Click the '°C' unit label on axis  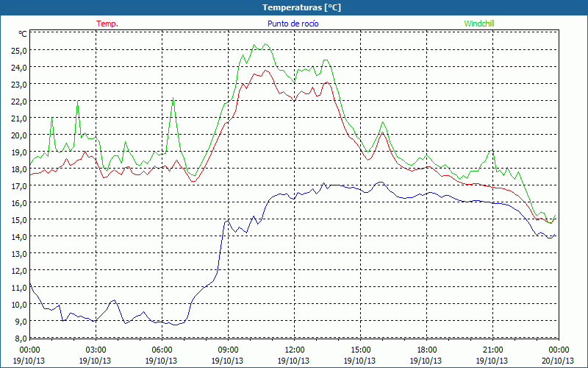(23, 34)
